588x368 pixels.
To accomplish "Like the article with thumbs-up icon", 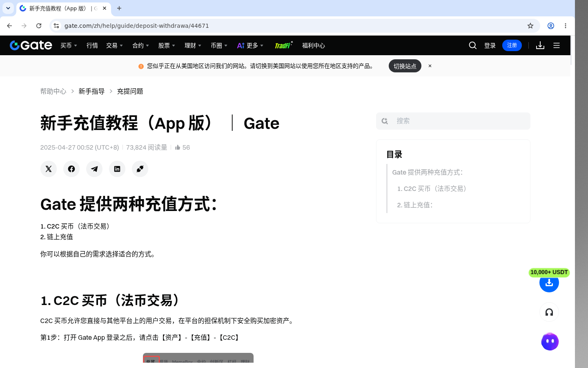I will (x=178, y=148).
